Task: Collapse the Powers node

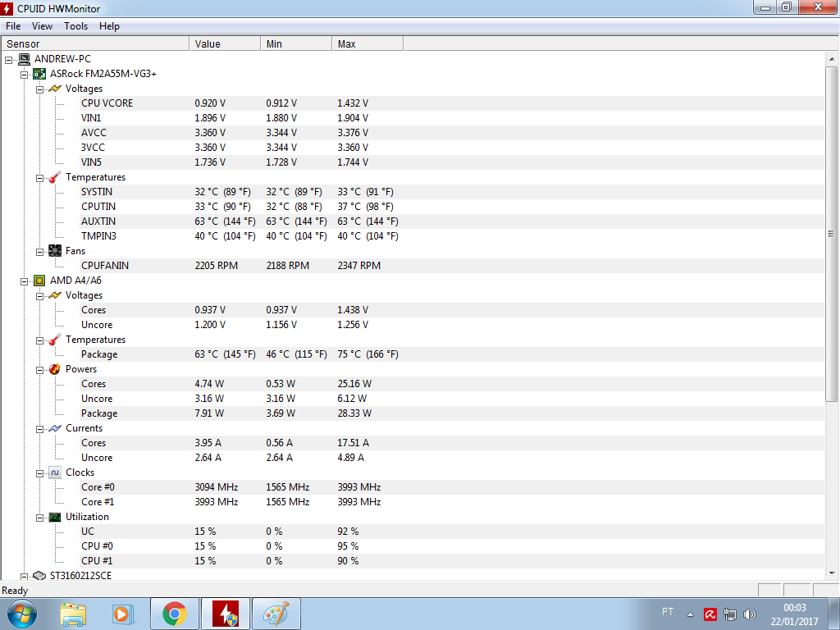Action: 39,370
